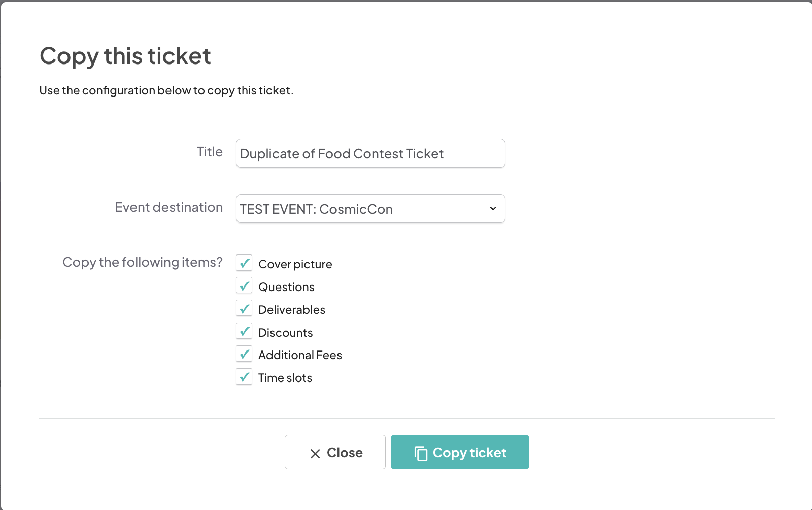This screenshot has height=510, width=812.
Task: Click the Discounts label text
Action: click(285, 333)
